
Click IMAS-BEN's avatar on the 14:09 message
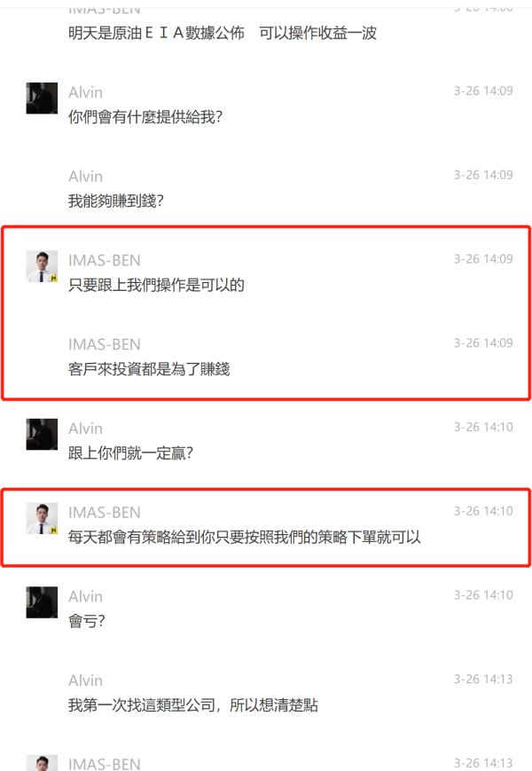point(42,266)
